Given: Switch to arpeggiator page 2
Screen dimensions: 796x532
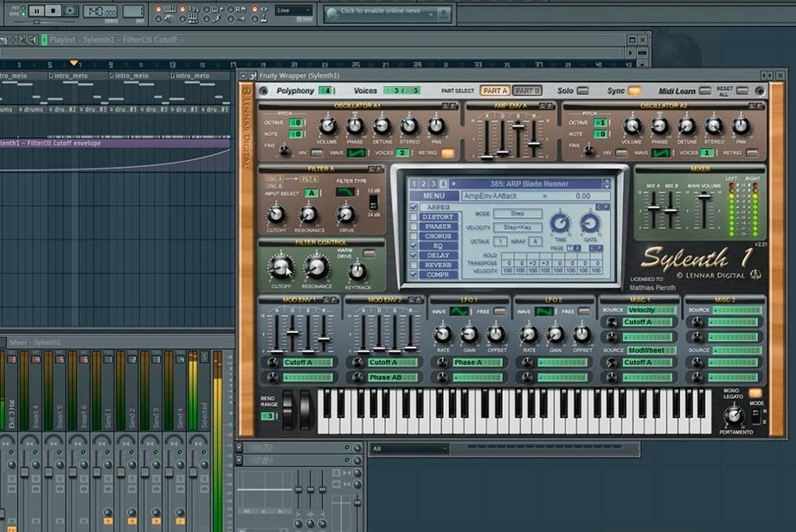Looking at the screenshot, I should coord(577,247).
